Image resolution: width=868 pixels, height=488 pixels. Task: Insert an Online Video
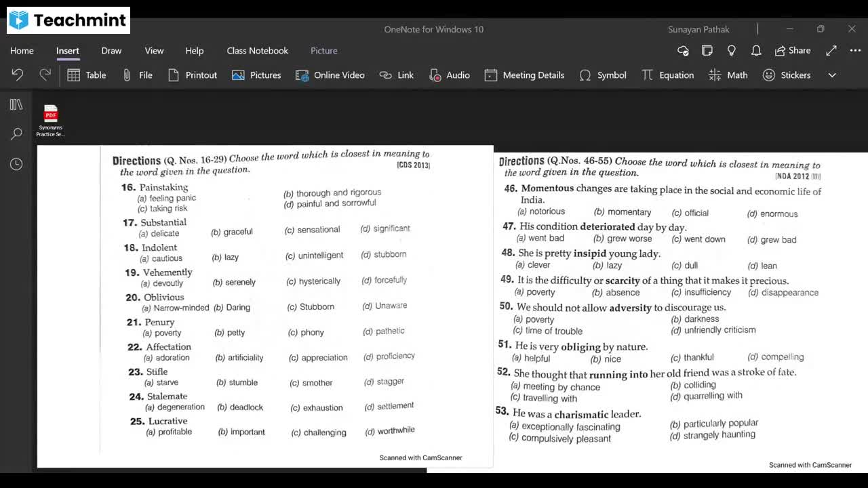pos(330,75)
